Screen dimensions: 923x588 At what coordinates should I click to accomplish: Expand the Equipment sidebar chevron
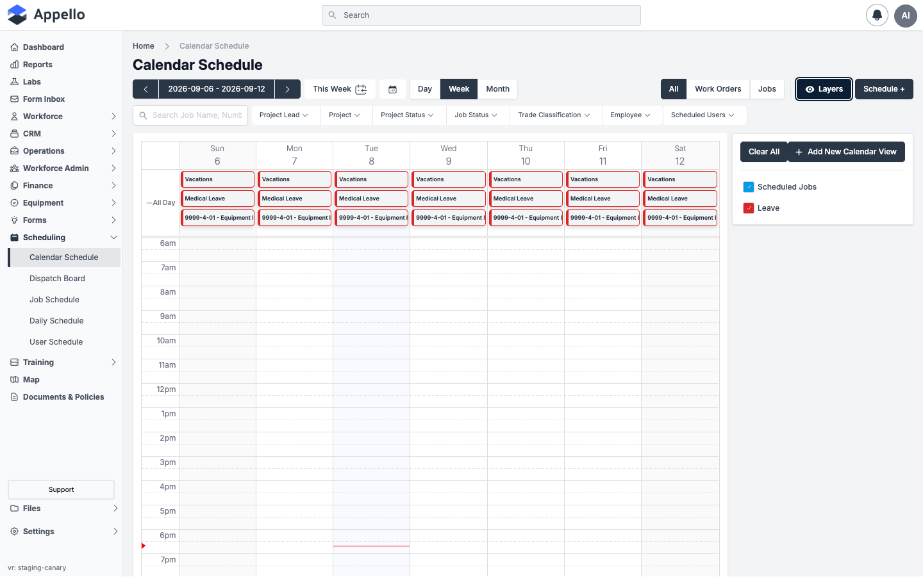[x=113, y=203]
